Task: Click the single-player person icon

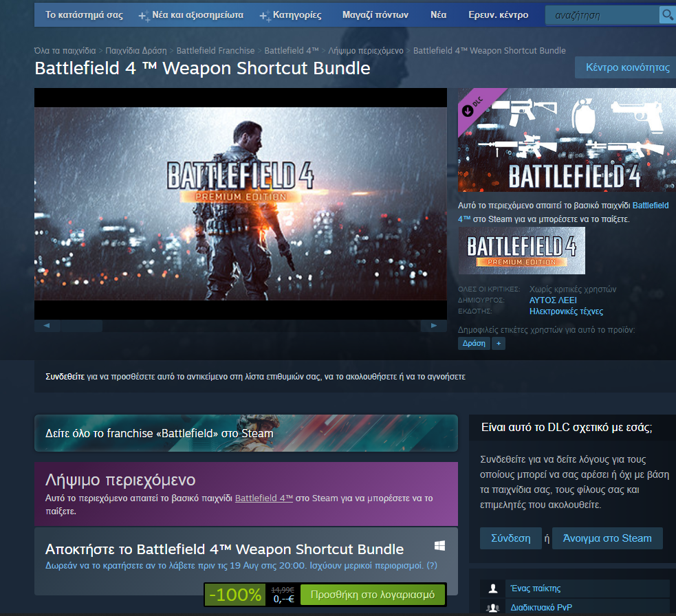Action: 493,588
